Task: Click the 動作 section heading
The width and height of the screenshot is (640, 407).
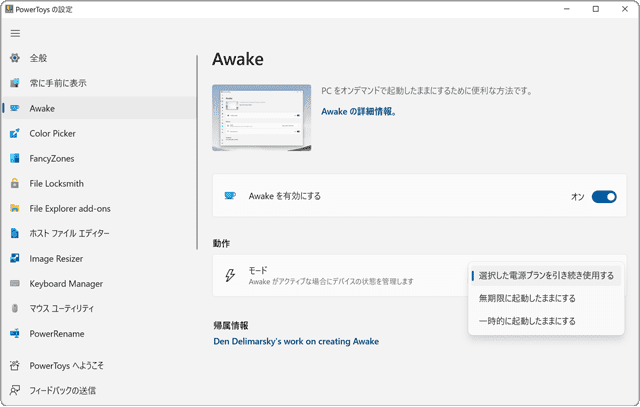Action: 221,243
